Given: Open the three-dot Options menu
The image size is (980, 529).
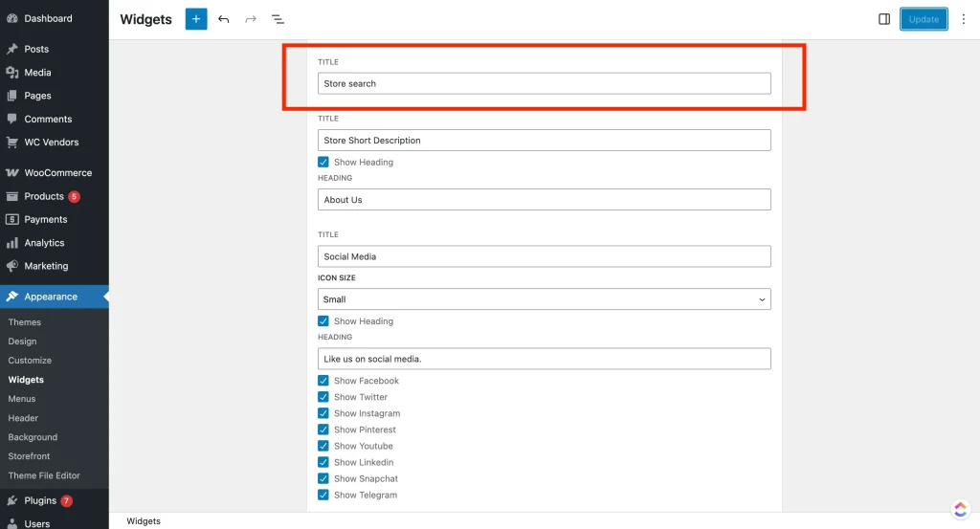Looking at the screenshot, I should 963,19.
